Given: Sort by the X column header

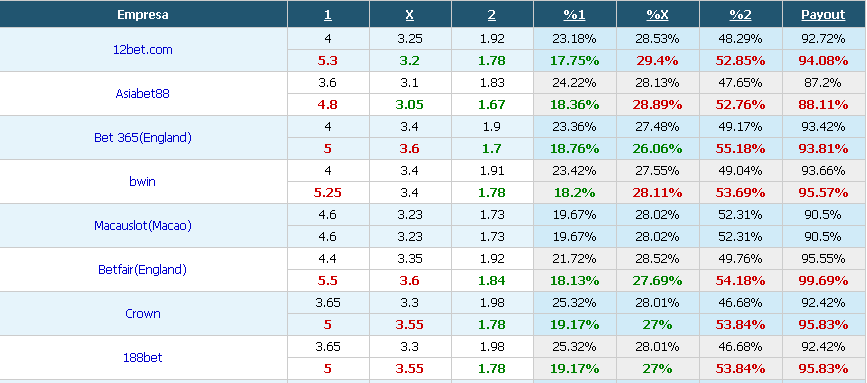Looking at the screenshot, I should coord(410,15).
